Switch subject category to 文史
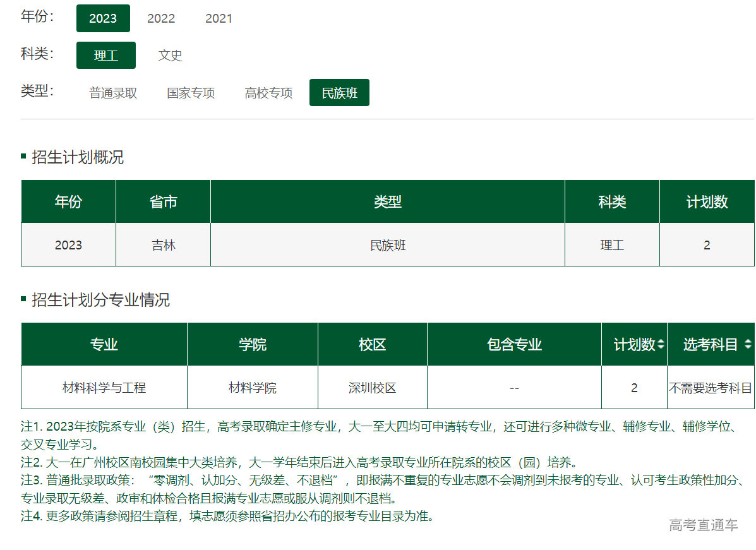The image size is (756, 550). coord(170,55)
